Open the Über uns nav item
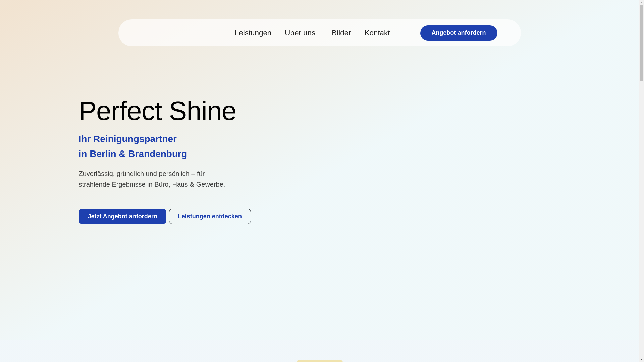The width and height of the screenshot is (644, 362). 300,33
